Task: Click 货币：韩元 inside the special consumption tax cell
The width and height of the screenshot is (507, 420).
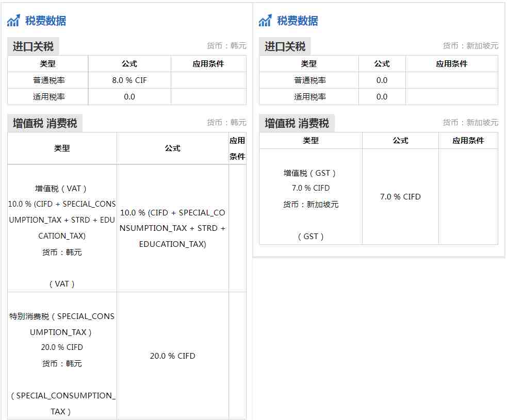Action: [x=62, y=363]
